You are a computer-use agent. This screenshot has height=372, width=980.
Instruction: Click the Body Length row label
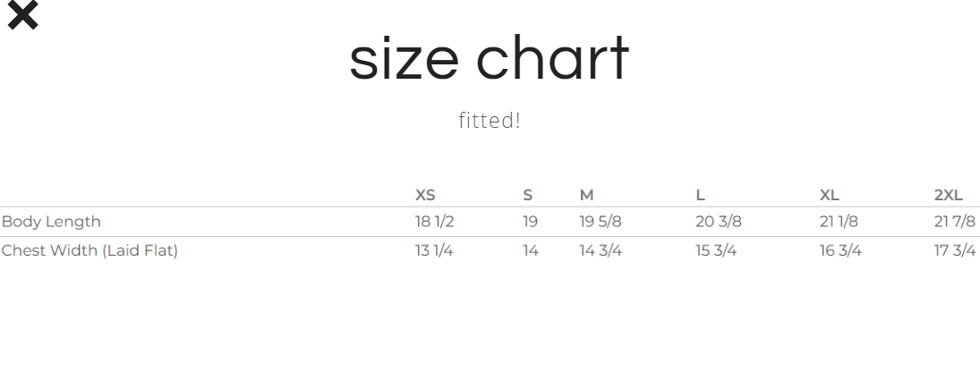pos(51,222)
